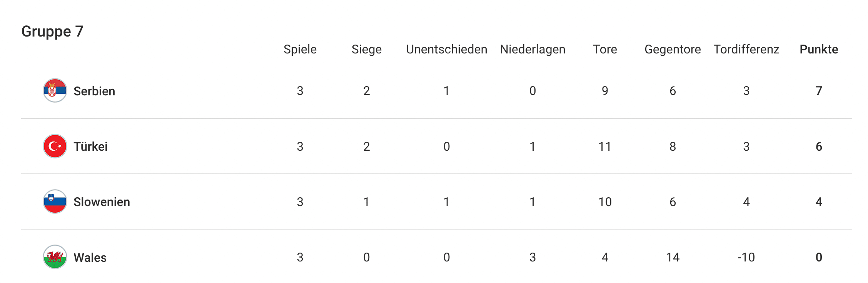Click the Unentschieden column header
868x283 pixels.
pyautogui.click(x=447, y=49)
